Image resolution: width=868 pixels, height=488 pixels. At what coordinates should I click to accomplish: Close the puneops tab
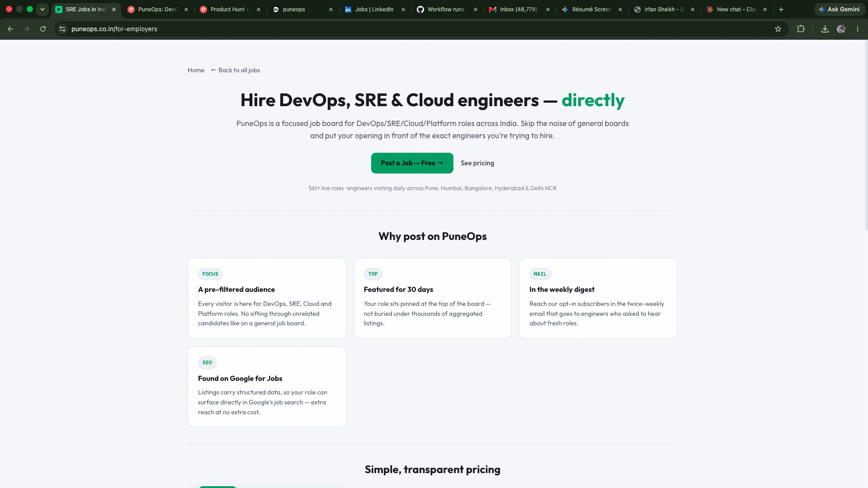pos(331,9)
